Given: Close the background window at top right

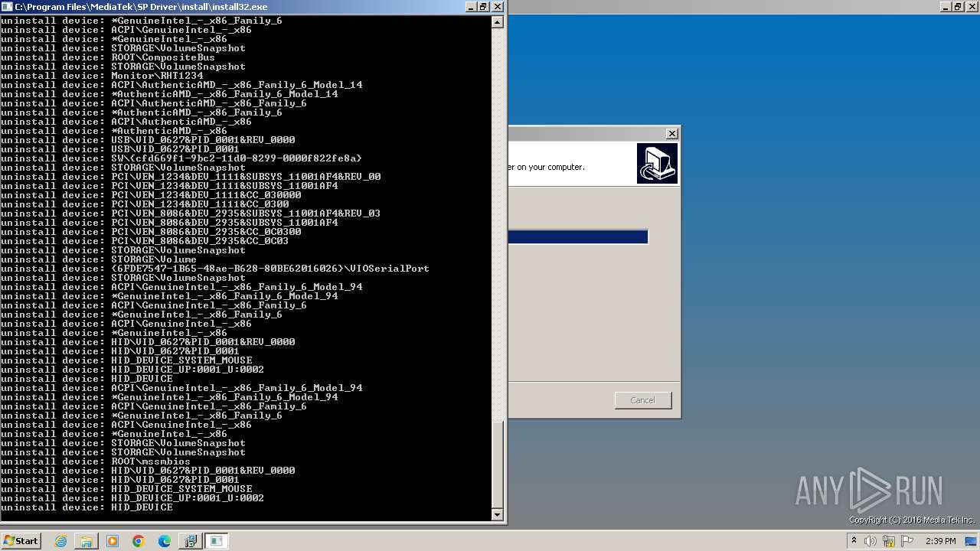Looking at the screenshot, I should point(972,6).
